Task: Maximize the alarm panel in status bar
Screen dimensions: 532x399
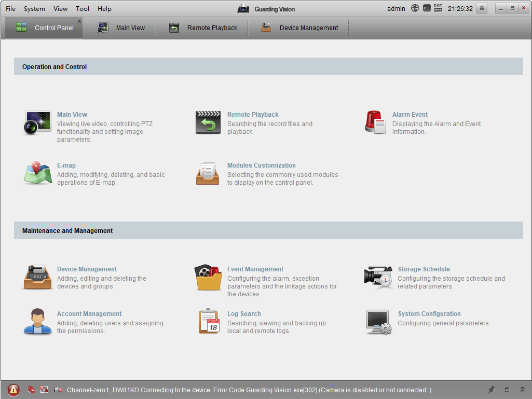Action: (507, 390)
